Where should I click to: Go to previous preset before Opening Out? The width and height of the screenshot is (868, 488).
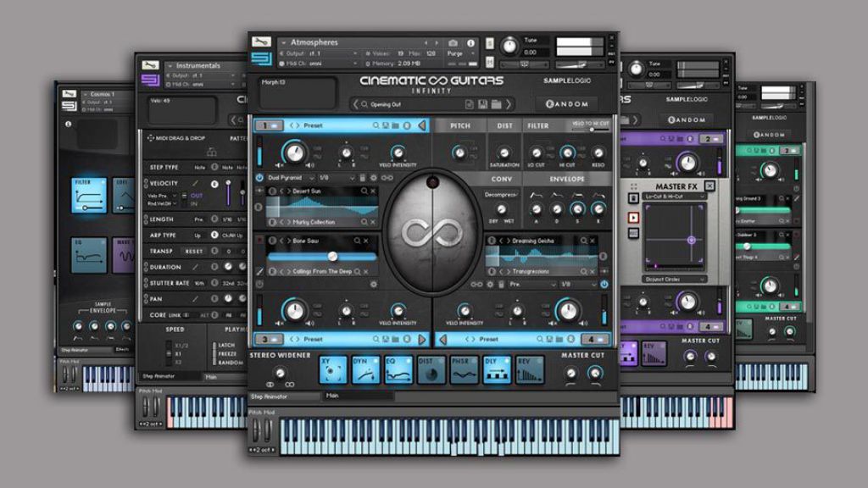[355, 104]
